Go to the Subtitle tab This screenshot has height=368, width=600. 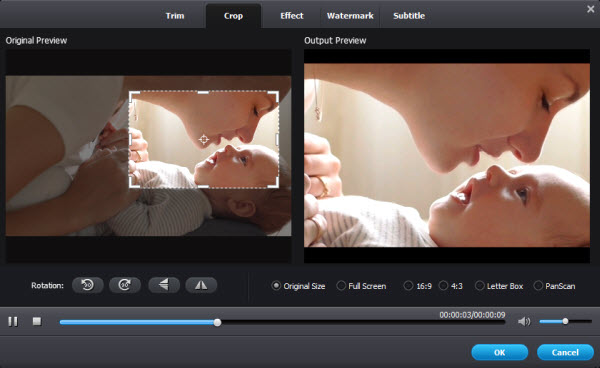(x=409, y=16)
